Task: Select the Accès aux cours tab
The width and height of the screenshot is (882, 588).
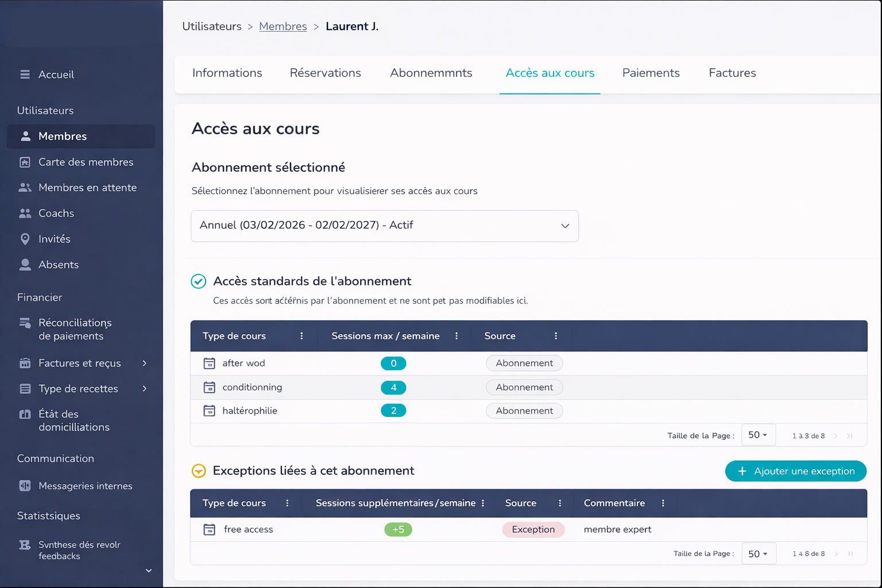Action: pyautogui.click(x=550, y=73)
